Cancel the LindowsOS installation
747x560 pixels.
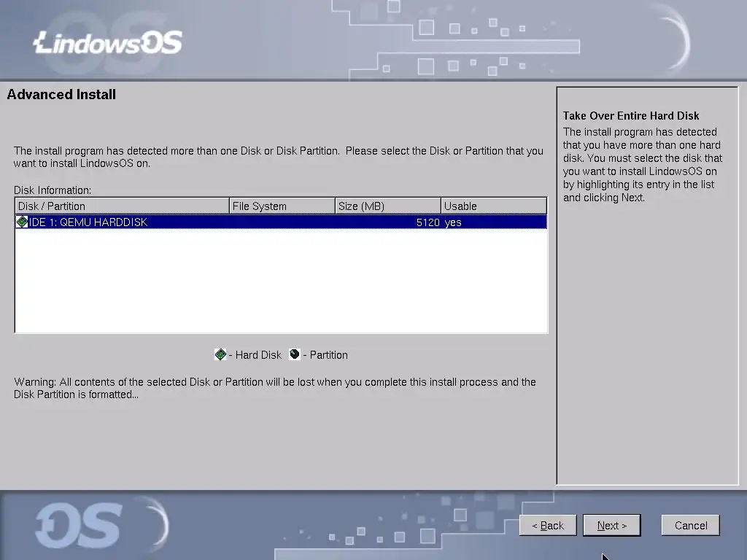point(690,525)
